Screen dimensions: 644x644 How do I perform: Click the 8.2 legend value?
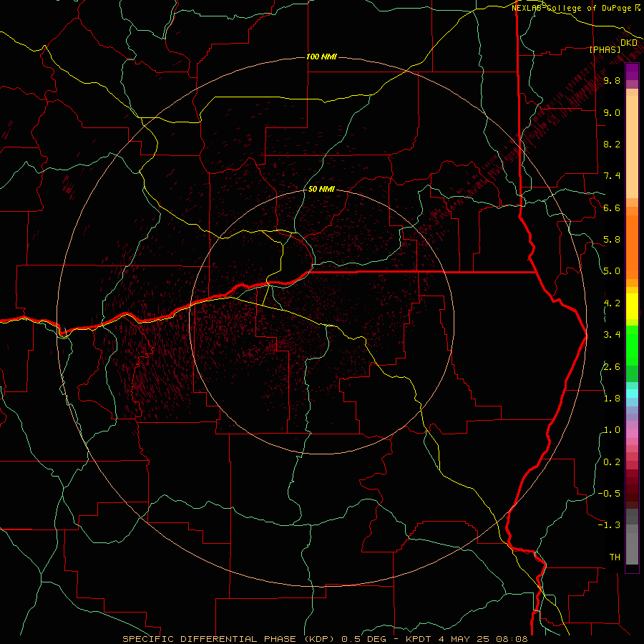612,144
